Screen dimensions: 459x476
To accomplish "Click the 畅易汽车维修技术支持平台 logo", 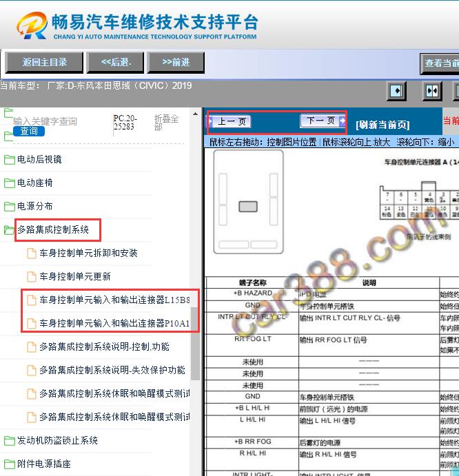I will click(x=137, y=25).
